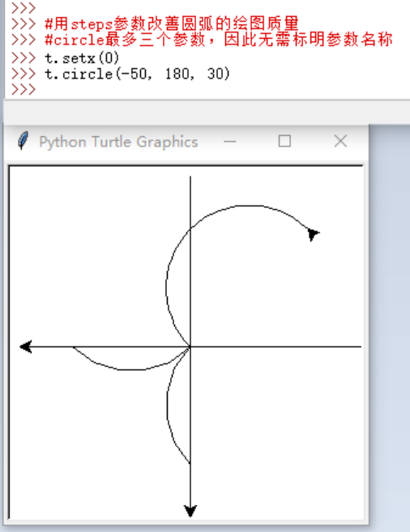
Task: Click the red comment mentioning steps参数
Action: click(x=172, y=23)
